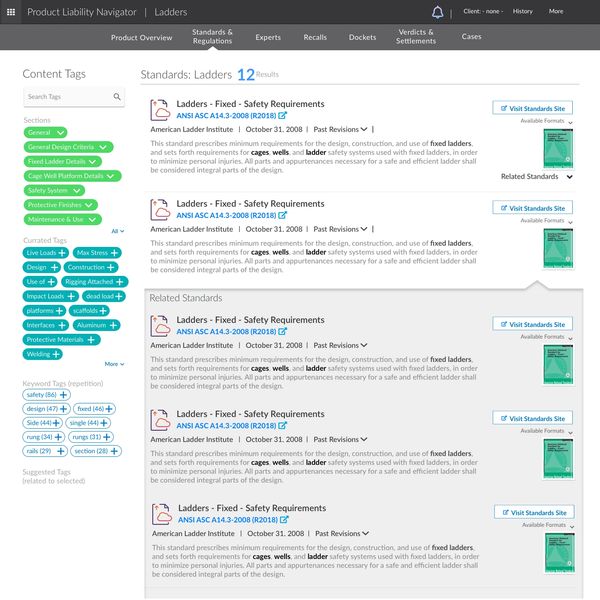Expand Related Standards under first result

(569, 177)
